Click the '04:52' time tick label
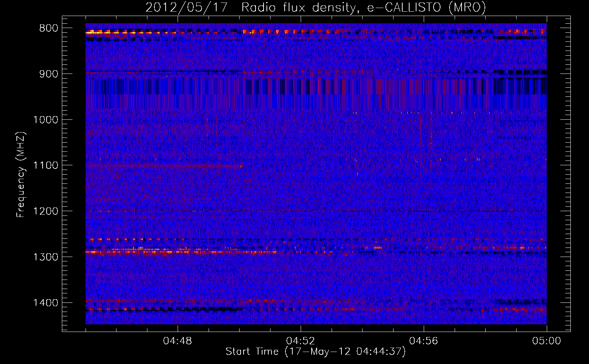Screen dimensions: 589x364 [x=301, y=341]
